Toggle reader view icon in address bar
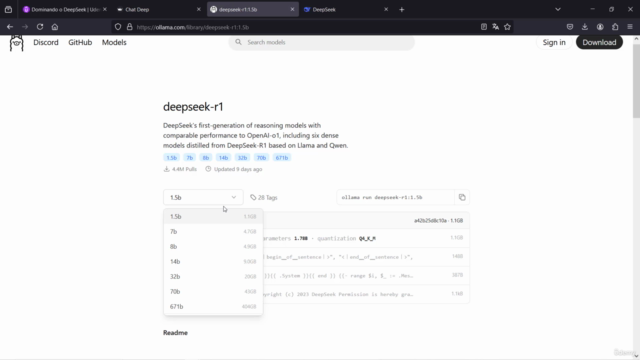 click(484, 27)
